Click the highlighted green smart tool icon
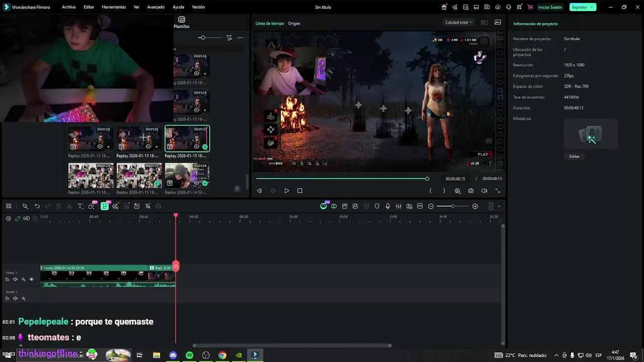The image size is (644, 362). pyautogui.click(x=105, y=206)
